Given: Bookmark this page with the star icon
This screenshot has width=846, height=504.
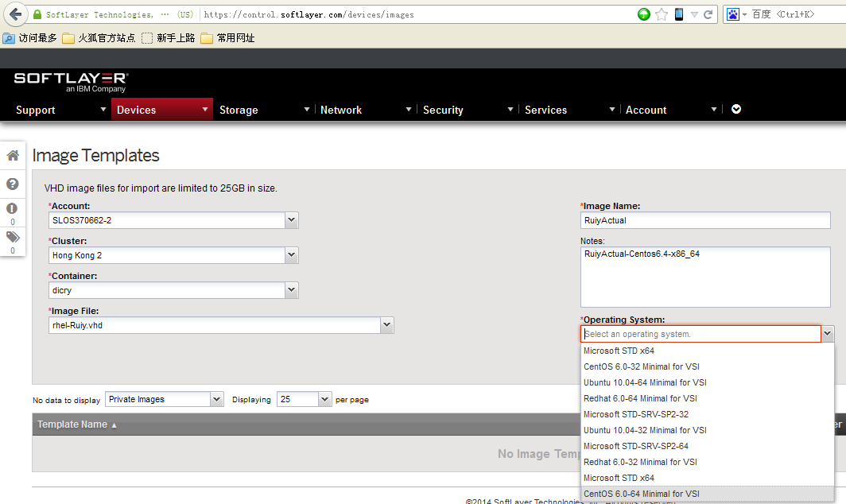Looking at the screenshot, I should click(x=662, y=14).
